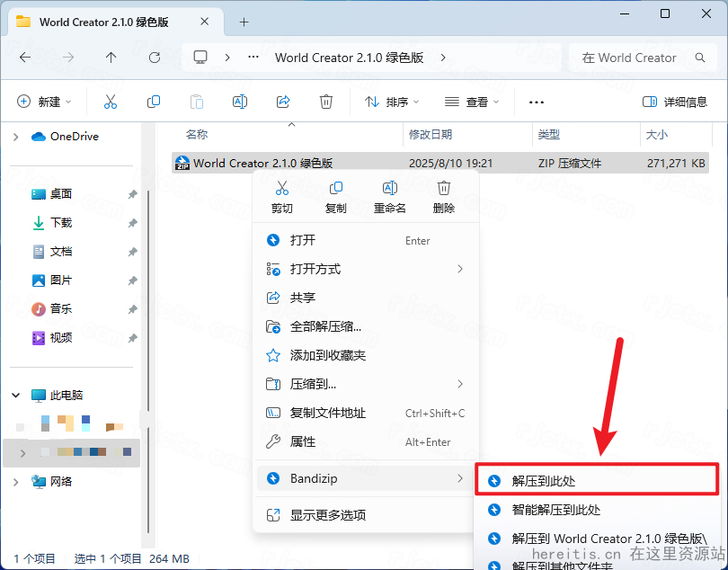The image size is (728, 570).
Task: Choose 解压到 World Creator 2.1.0 绿色版\ entry
Action: pos(597,539)
